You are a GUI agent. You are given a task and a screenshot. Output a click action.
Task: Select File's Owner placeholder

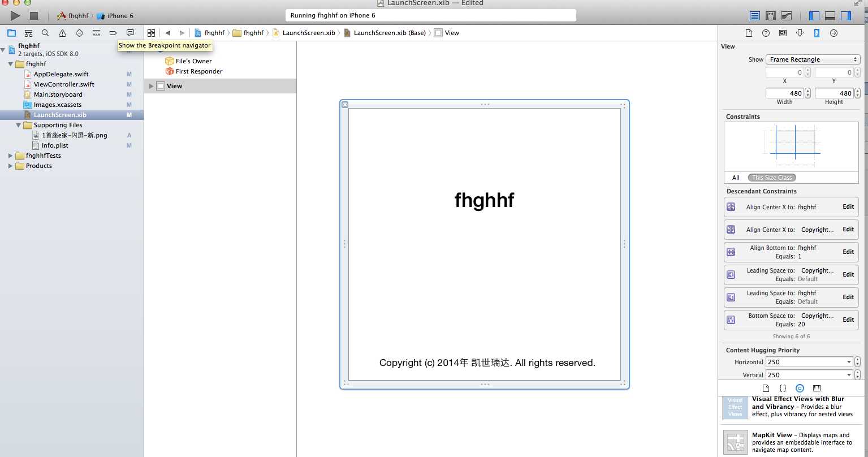[193, 61]
